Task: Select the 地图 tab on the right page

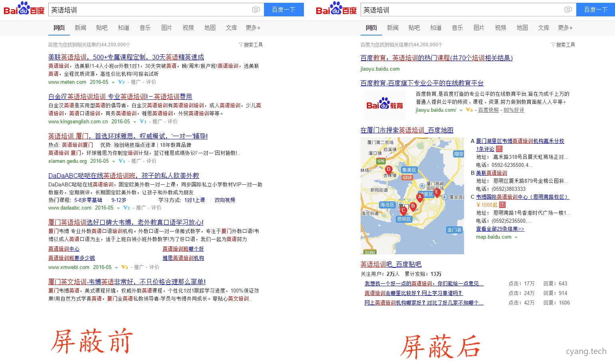Action: (x=522, y=28)
